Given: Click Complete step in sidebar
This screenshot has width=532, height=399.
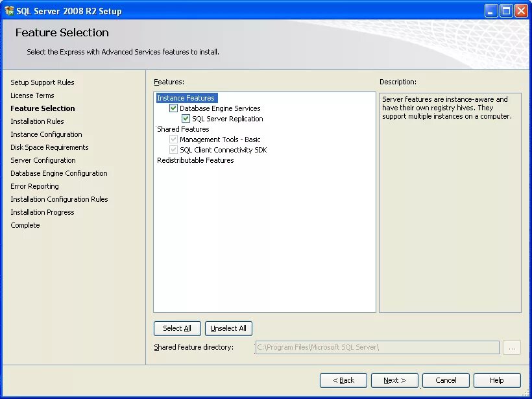Looking at the screenshot, I should pos(25,225).
